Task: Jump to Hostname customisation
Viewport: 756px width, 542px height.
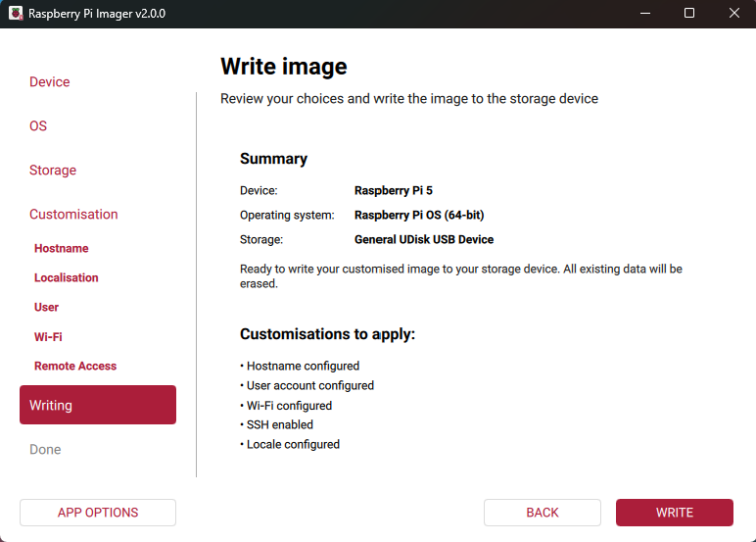Action: pos(62,249)
